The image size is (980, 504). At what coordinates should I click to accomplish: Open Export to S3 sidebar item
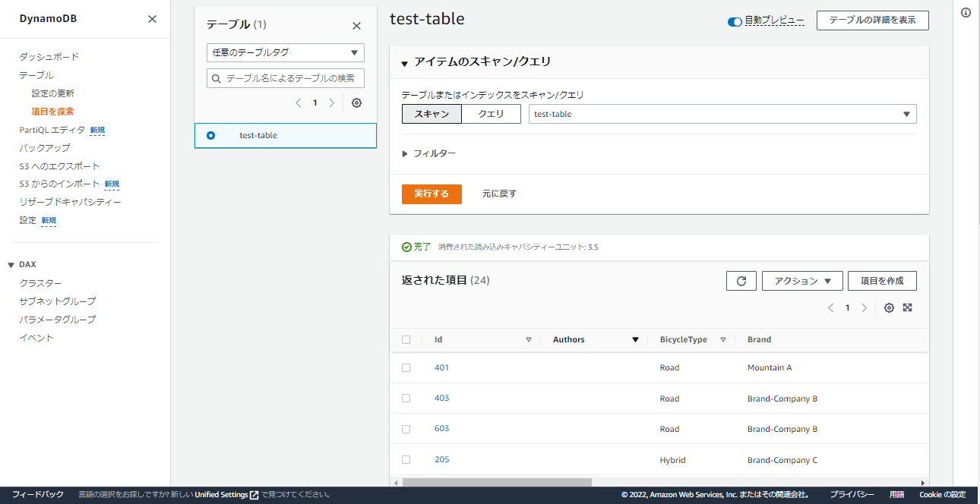tap(59, 166)
